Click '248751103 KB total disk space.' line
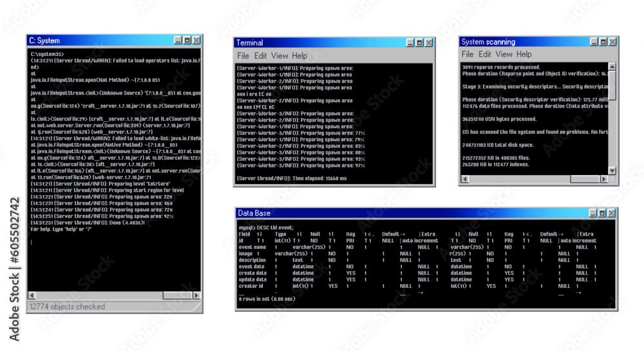644x351 pixels. click(498, 145)
